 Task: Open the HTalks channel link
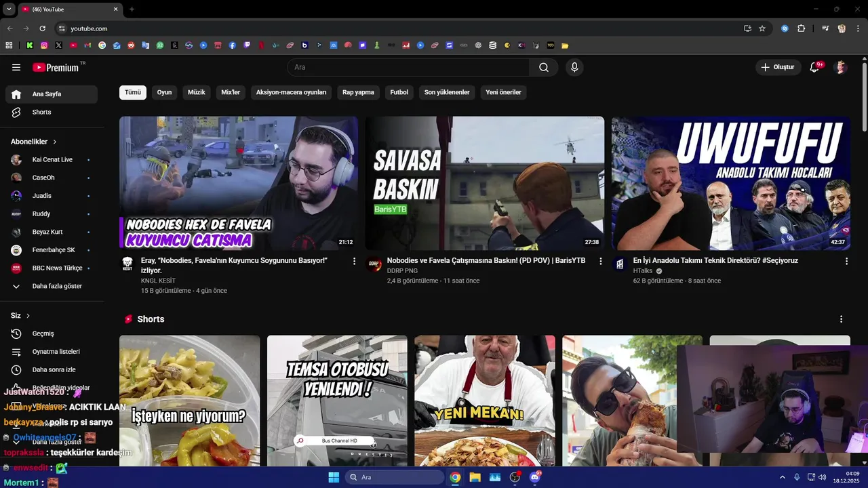tap(643, 271)
